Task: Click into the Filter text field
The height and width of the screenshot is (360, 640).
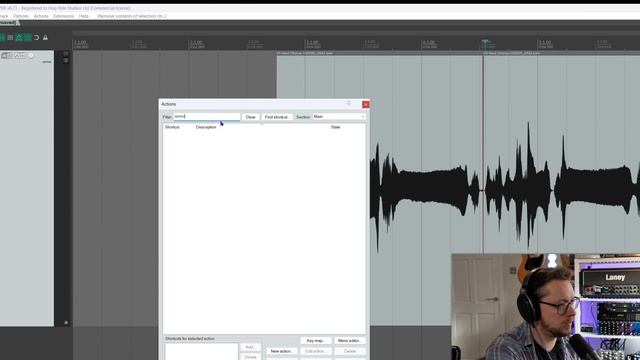Action: point(207,117)
